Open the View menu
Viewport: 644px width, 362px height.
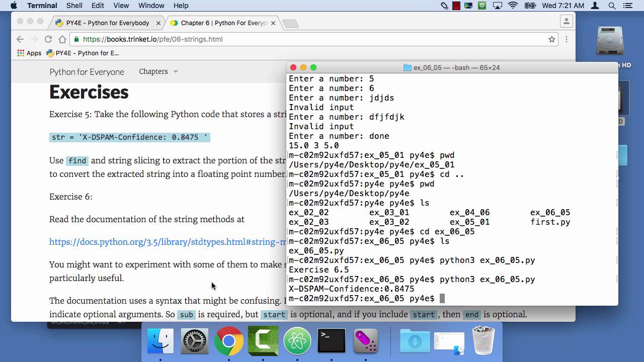121,6
